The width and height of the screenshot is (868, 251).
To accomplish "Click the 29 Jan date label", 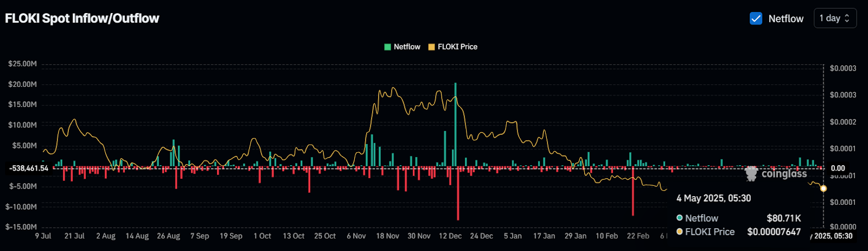I will click(x=576, y=236).
